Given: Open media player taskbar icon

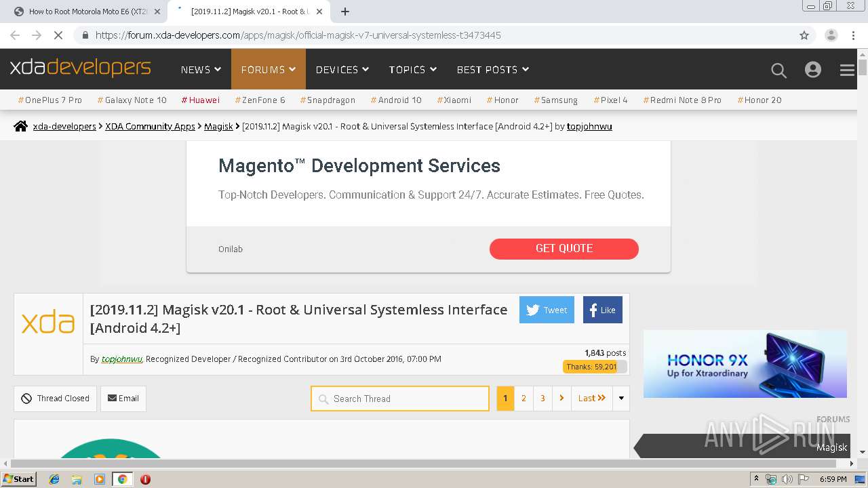Looking at the screenshot, I should [100, 479].
